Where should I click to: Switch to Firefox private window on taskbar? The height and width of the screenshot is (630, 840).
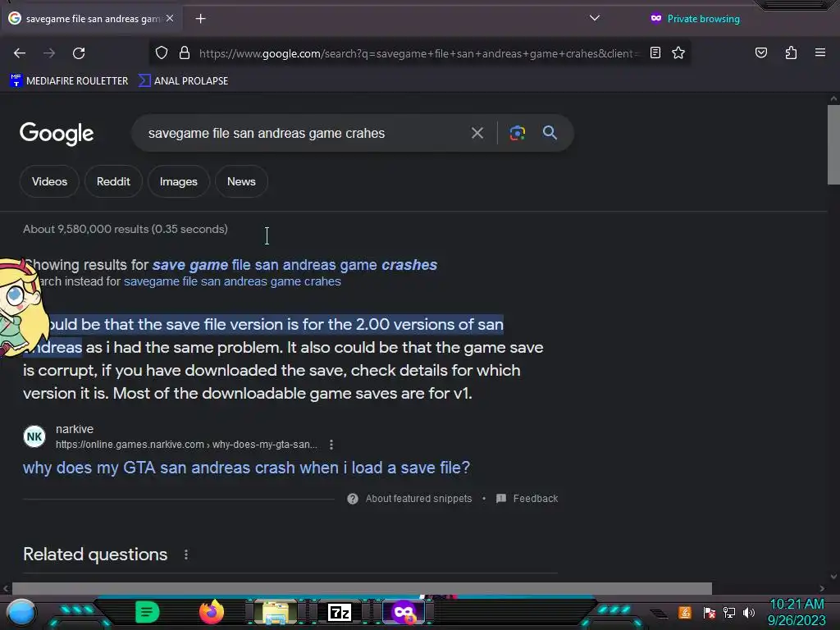404,612
